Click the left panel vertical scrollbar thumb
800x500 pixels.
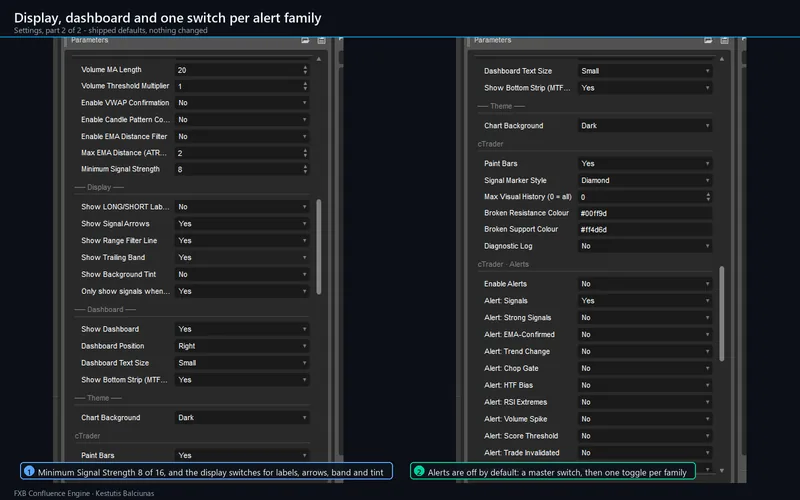(319, 247)
